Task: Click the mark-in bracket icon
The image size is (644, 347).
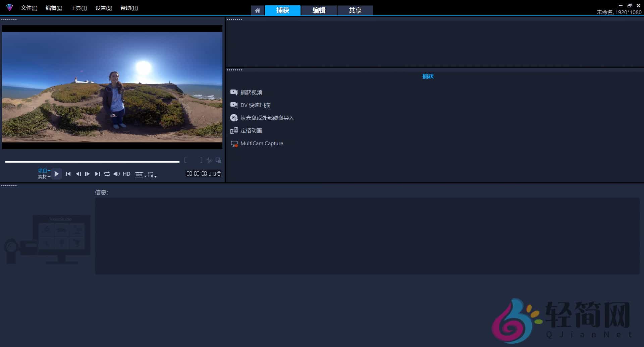Action: coord(185,160)
